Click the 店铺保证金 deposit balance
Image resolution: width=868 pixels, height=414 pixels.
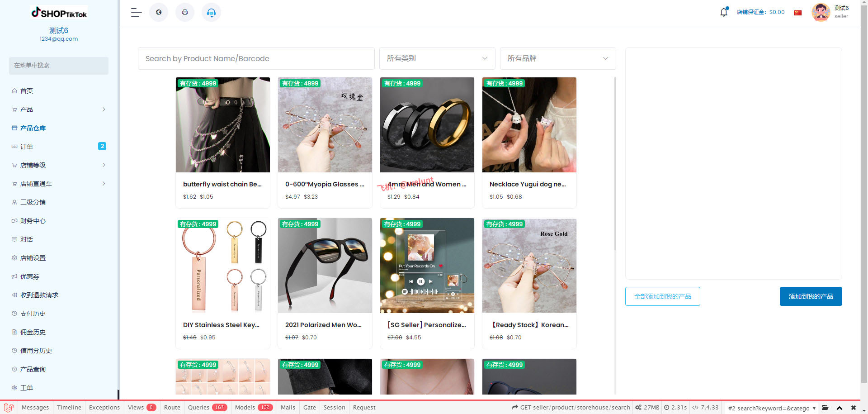(x=761, y=12)
